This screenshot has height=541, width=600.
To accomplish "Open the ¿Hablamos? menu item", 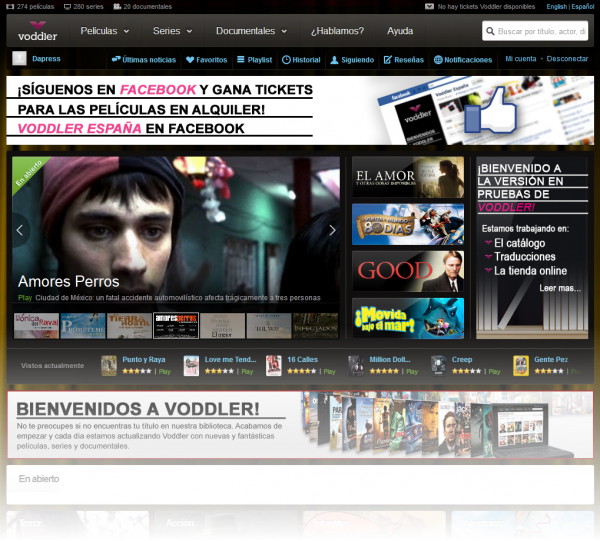I will (x=337, y=31).
